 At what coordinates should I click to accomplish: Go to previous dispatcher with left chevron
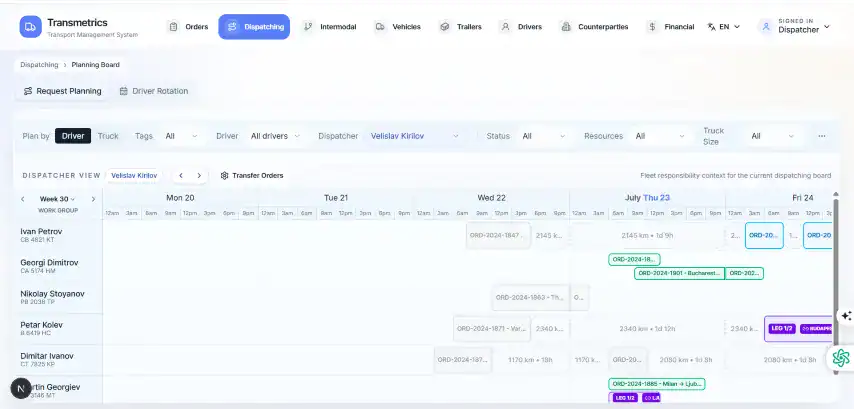181,175
